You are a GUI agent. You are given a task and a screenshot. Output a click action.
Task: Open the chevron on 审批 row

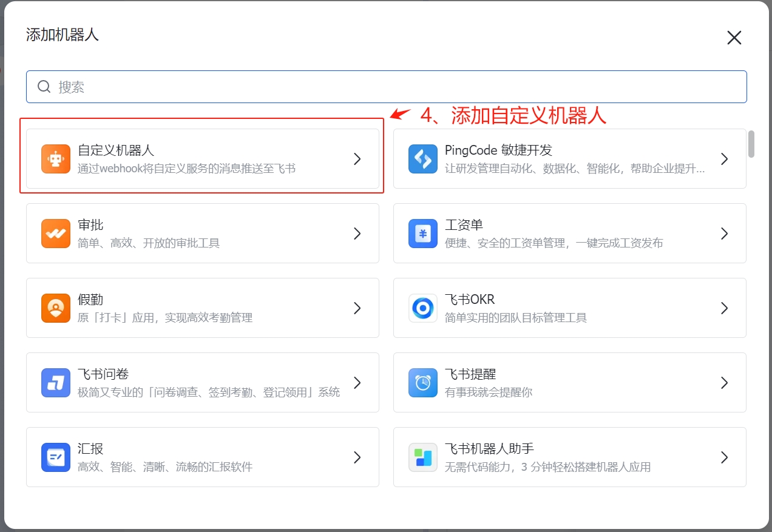357,234
